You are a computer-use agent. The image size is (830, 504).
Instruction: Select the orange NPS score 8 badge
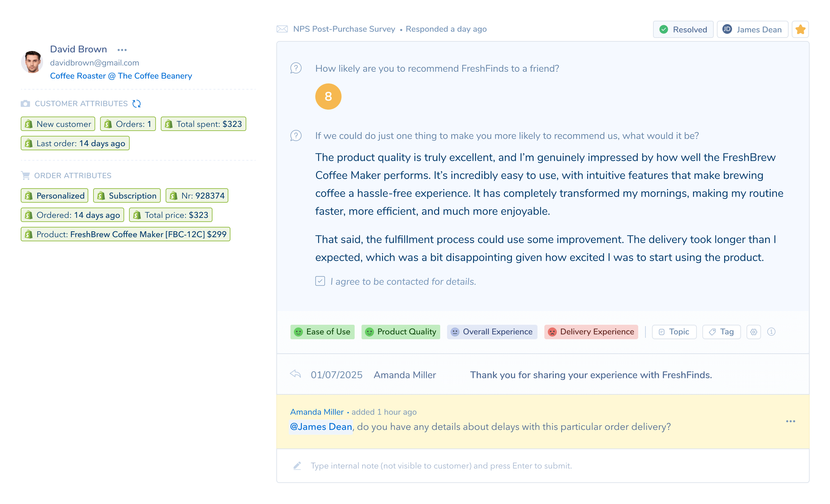click(x=328, y=97)
